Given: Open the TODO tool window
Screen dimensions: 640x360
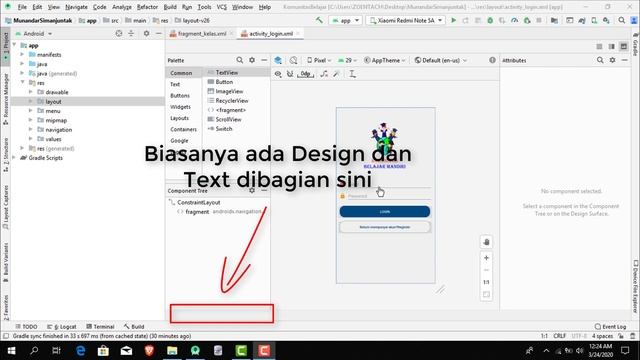Looking at the screenshot, I should tap(27, 327).
